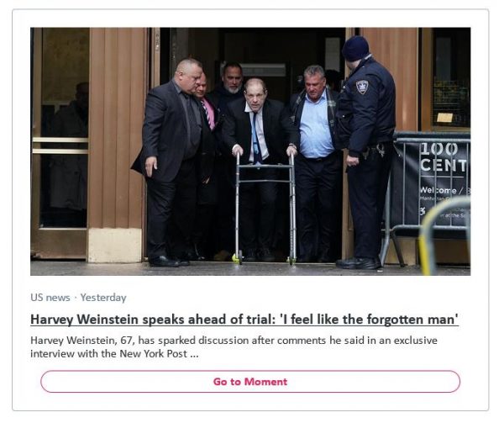Screen dimensions: 504x423
Task: Click the glass door at photo's left
Action: coord(60,143)
